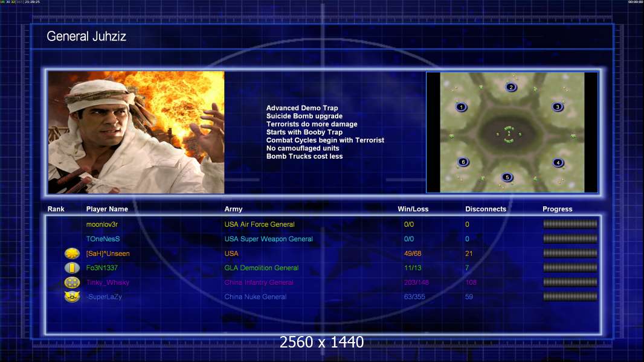644x362 pixels.
Task: Click win/loss value 49/68
Action: [413, 253]
